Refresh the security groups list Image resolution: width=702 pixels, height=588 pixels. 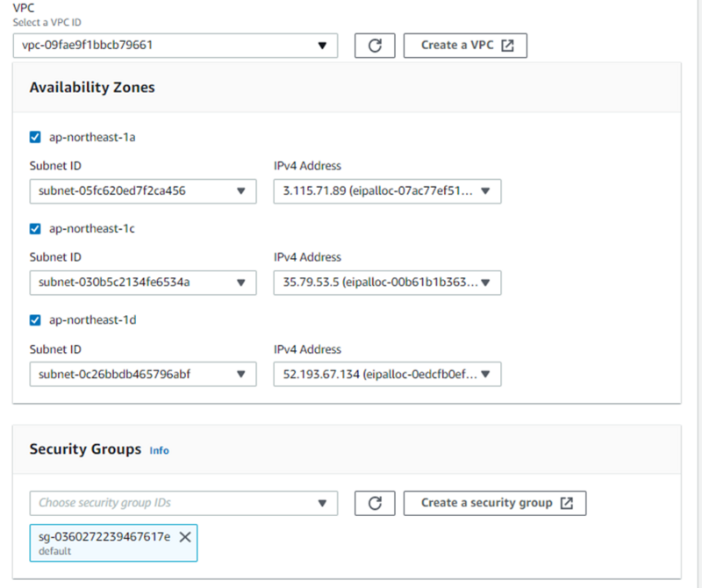(375, 503)
